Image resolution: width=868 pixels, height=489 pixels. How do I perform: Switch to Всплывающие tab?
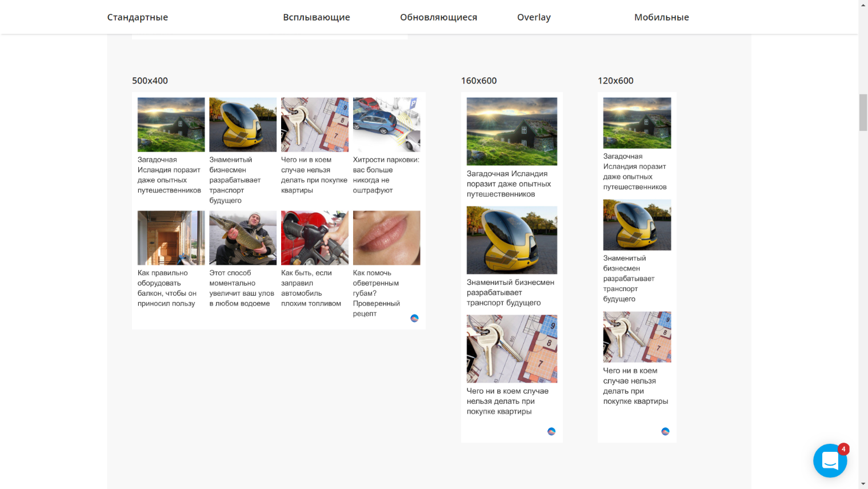coord(317,17)
